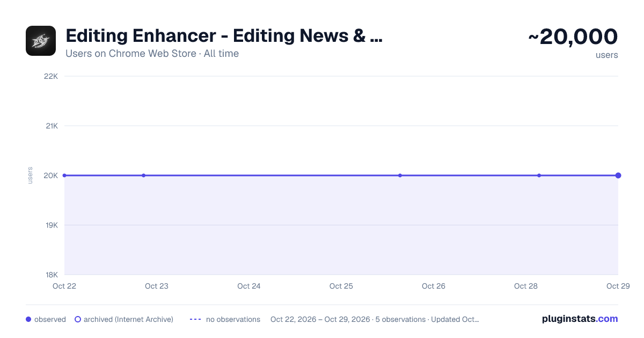Click the Oct 28 x-axis label

(526, 286)
